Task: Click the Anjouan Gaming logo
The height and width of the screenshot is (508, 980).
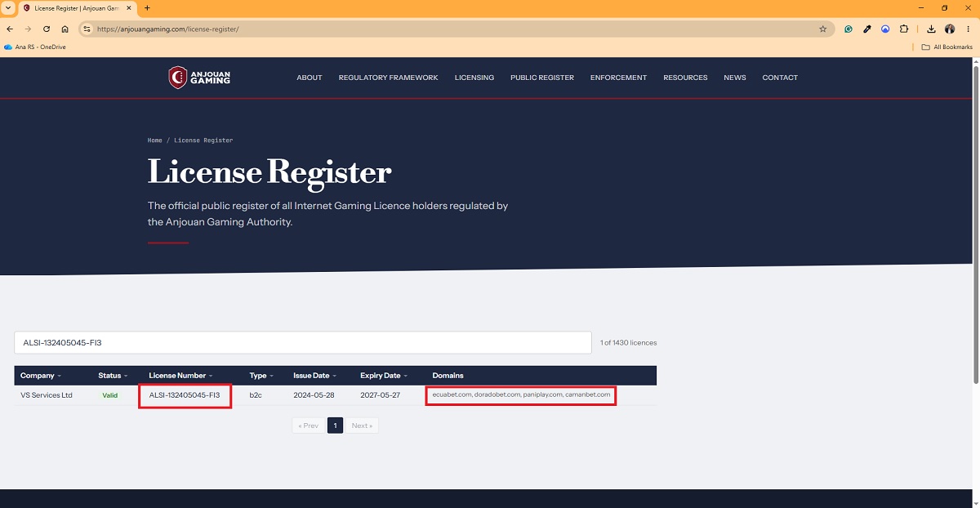Action: point(199,78)
